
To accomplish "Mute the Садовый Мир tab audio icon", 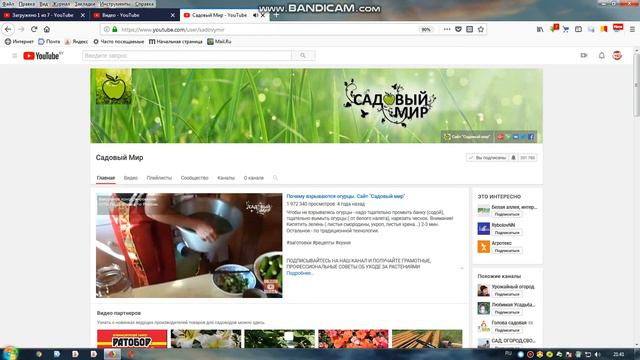I will coord(256,15).
